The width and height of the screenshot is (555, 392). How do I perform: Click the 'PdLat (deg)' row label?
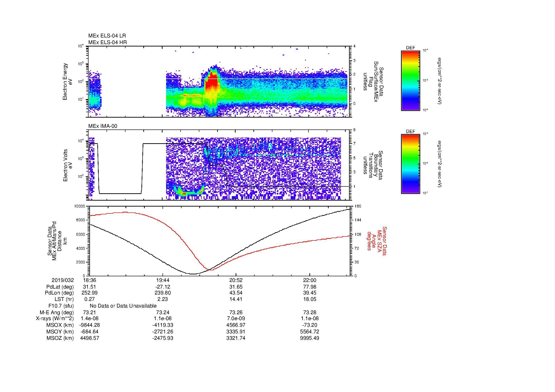coord(60,287)
